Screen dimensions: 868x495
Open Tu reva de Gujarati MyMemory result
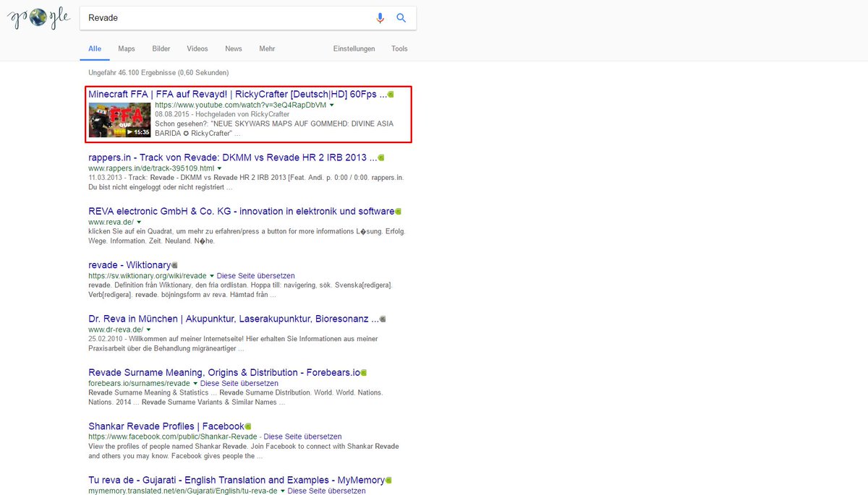[x=237, y=480]
